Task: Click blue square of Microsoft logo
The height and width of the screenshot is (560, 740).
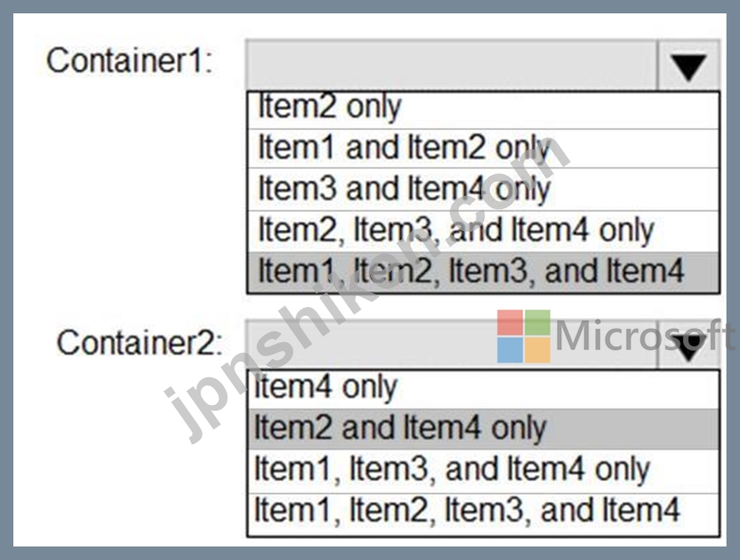Action: pos(510,350)
